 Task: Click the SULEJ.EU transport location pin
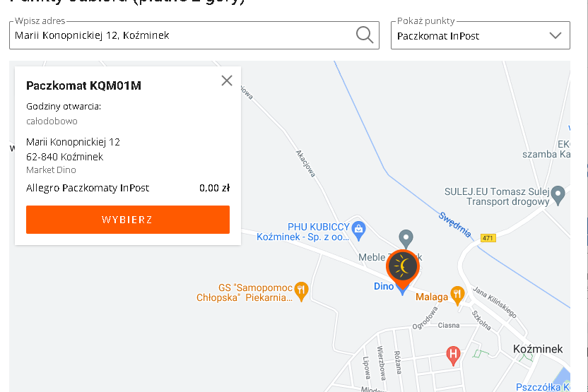[558, 195]
